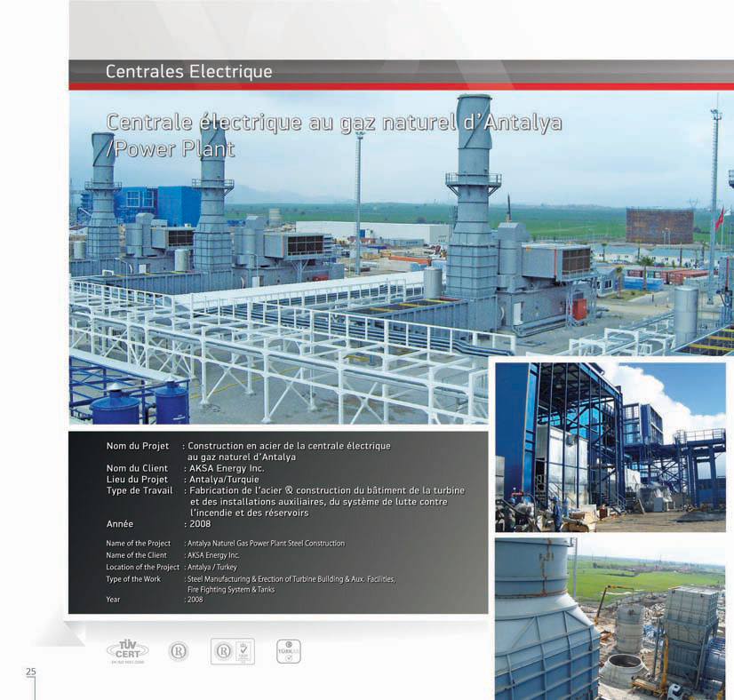The width and height of the screenshot is (734, 700).
Task: Click the TÜV CERT certification logo
Action: (x=128, y=651)
